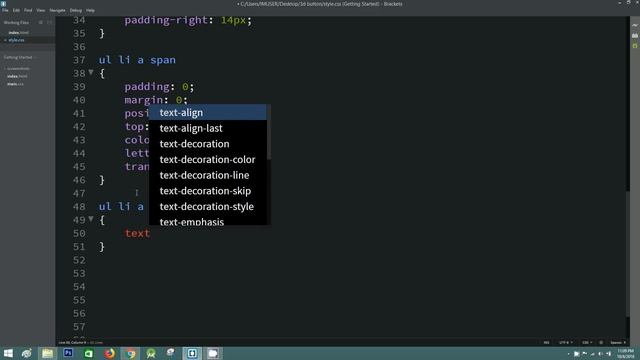Collapse the code block at line 49

(x=91, y=220)
